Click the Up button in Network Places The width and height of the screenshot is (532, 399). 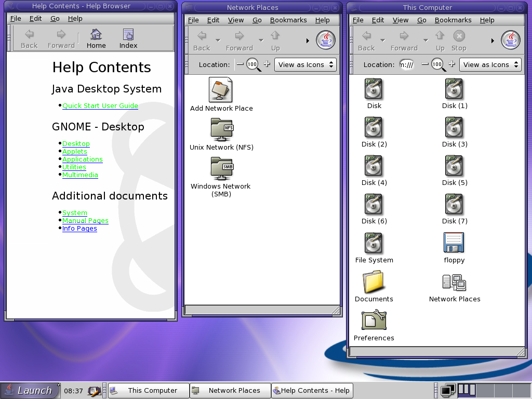pos(275,41)
